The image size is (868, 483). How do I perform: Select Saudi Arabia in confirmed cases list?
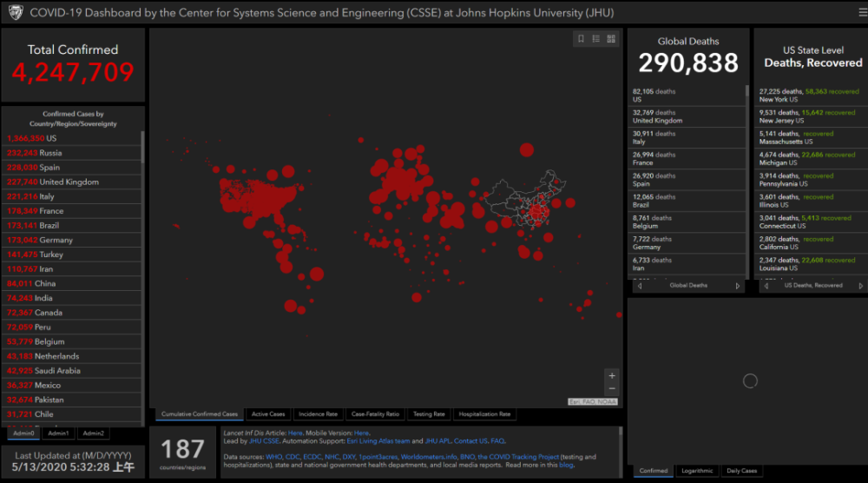click(x=72, y=371)
